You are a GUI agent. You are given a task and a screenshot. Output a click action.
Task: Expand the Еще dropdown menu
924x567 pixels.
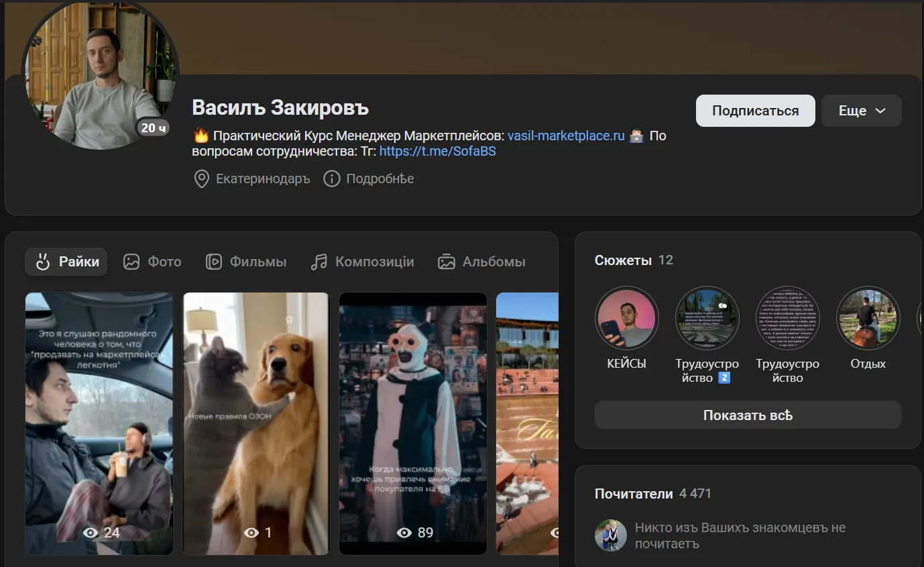click(x=862, y=111)
